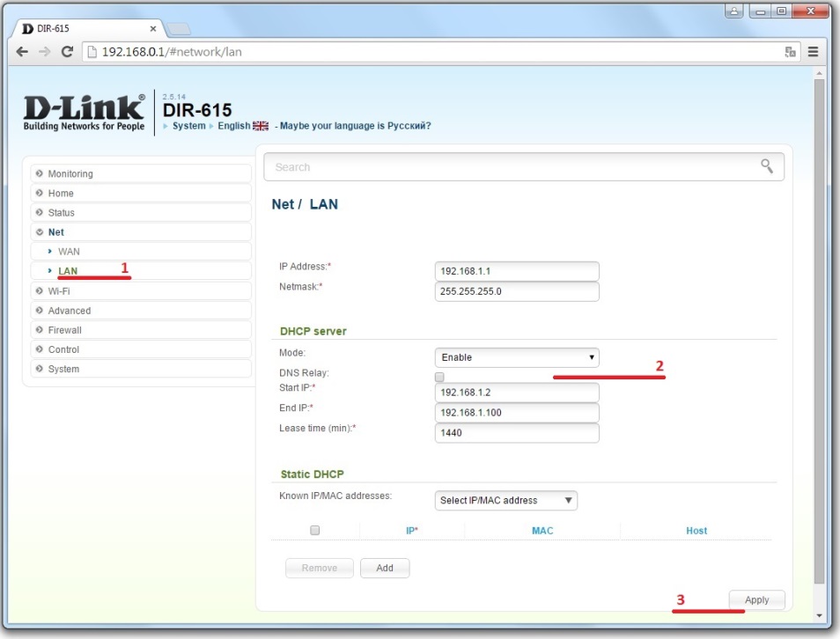Click the scrollbar up arrow
This screenshot has width=840, height=639.
pyautogui.click(x=819, y=72)
